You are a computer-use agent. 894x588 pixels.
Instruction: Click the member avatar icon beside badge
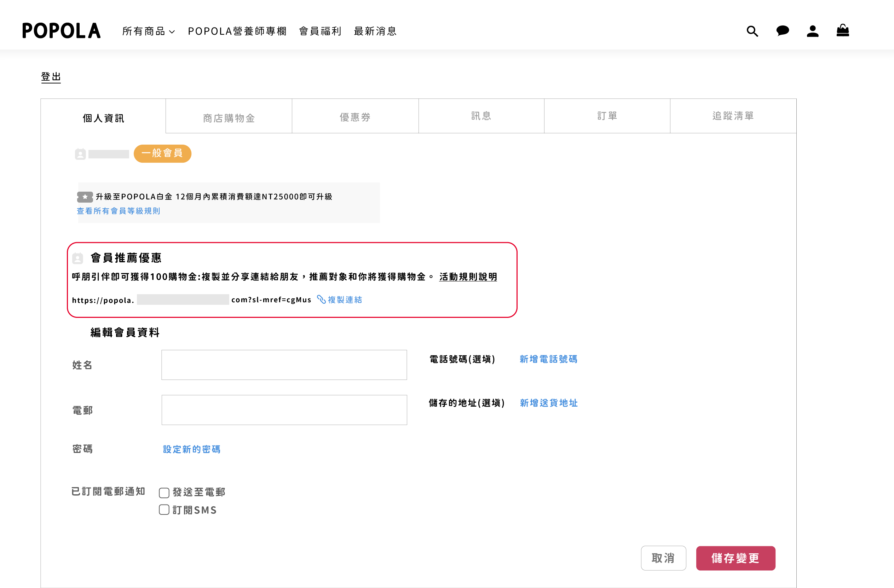[80, 154]
